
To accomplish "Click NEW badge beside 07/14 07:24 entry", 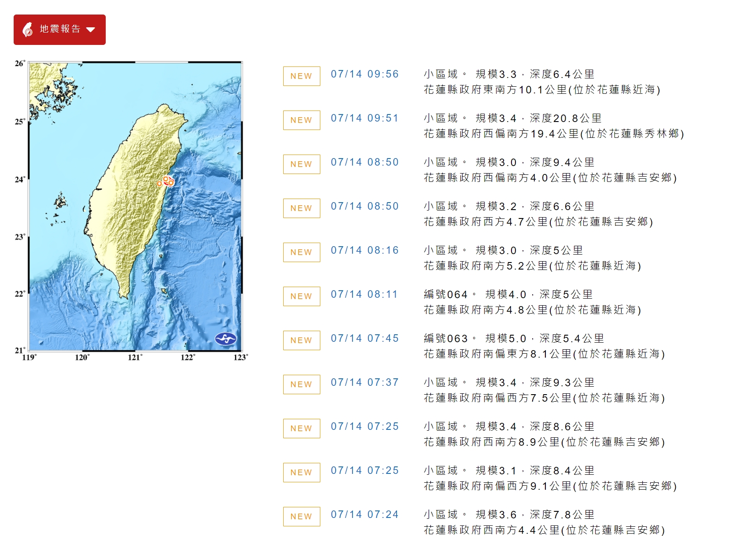I will coord(301,517).
